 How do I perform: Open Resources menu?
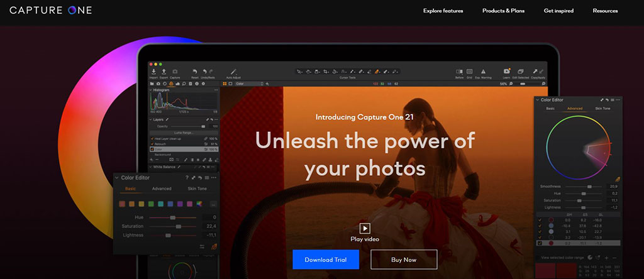[x=605, y=11]
